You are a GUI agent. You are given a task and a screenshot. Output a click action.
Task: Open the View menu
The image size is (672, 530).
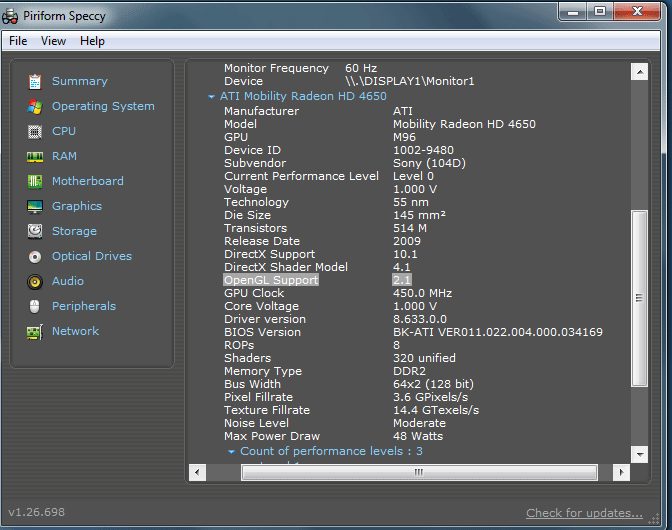click(x=53, y=41)
